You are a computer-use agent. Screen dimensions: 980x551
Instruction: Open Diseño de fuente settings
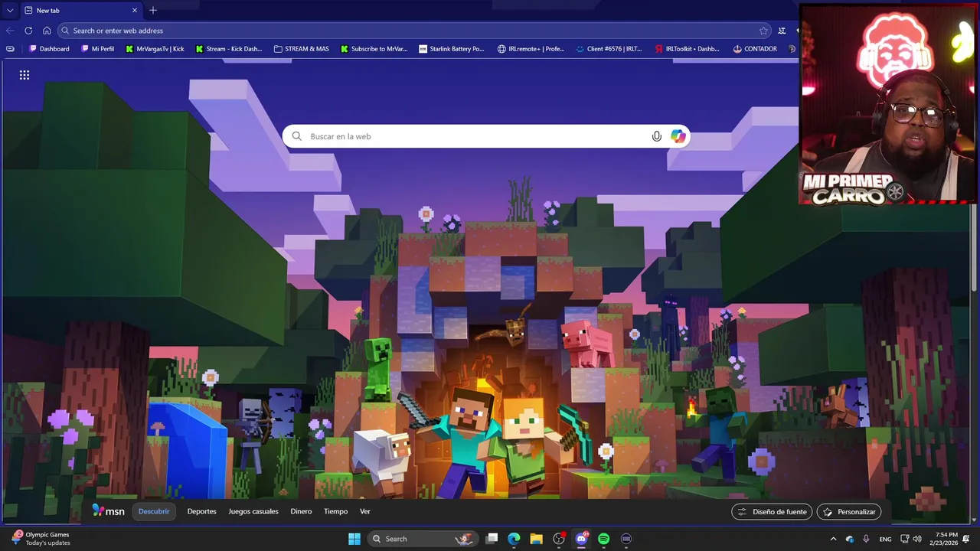click(772, 512)
